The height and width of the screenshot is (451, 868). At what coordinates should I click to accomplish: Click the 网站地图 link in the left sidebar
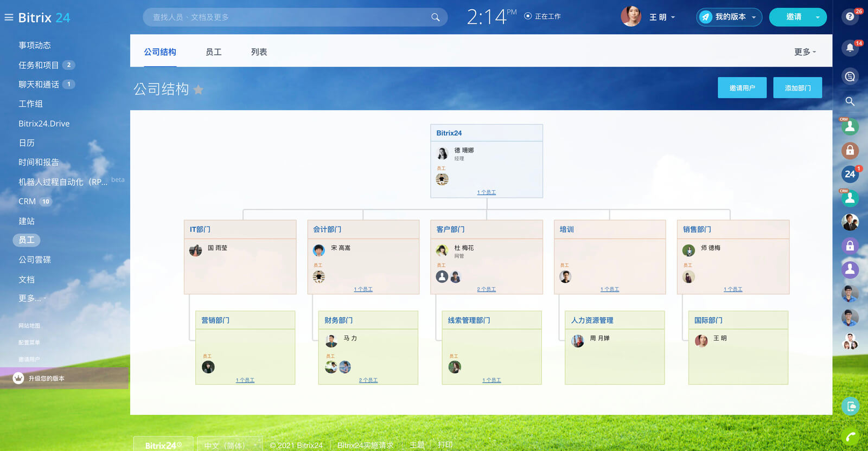[29, 326]
